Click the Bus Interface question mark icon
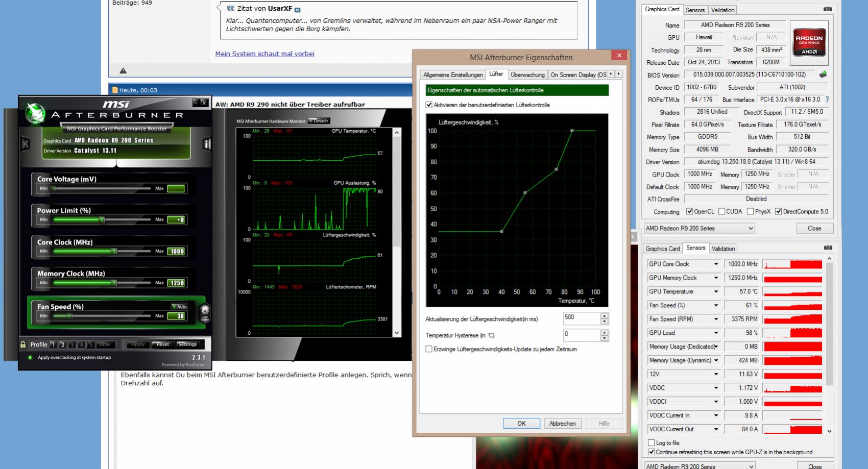The image size is (868, 469). (827, 100)
